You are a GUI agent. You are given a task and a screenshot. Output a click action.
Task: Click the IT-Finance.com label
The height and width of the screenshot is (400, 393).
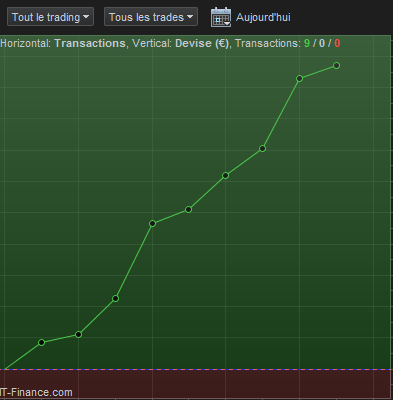point(36,392)
